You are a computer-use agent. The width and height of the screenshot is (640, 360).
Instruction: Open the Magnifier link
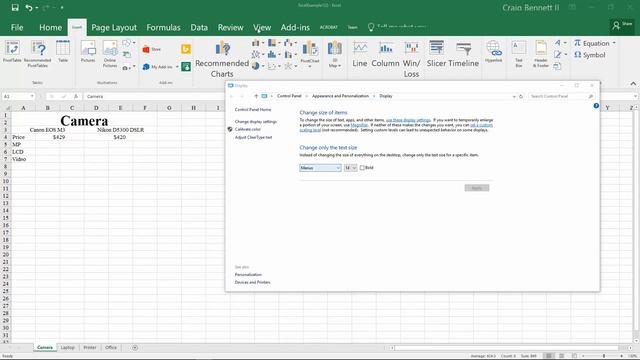(359, 125)
